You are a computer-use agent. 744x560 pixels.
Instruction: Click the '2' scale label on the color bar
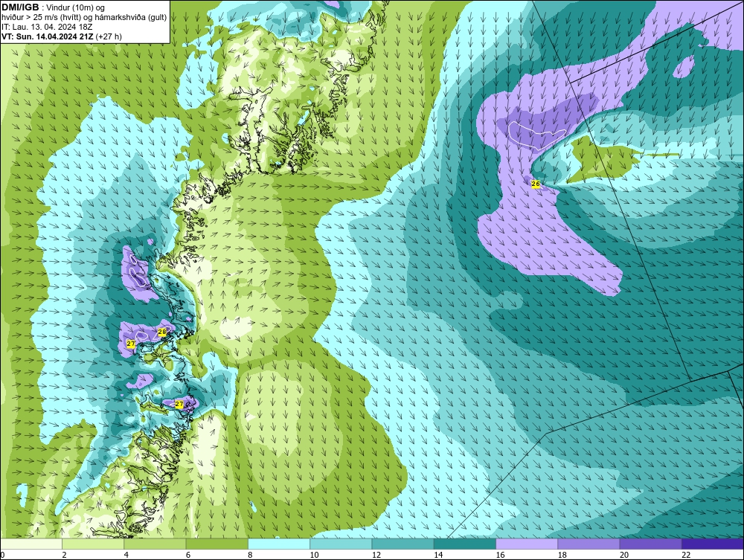[x=64, y=556]
